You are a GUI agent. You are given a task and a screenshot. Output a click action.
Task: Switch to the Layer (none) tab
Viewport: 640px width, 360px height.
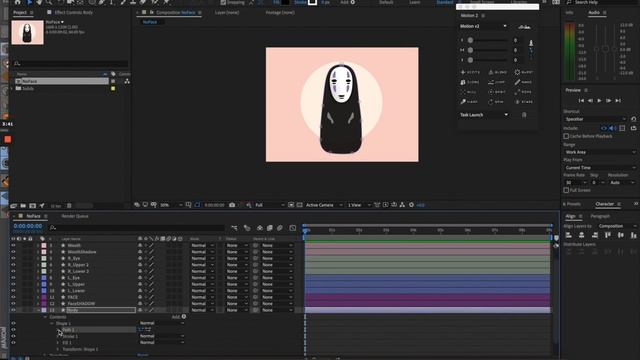[227, 13]
